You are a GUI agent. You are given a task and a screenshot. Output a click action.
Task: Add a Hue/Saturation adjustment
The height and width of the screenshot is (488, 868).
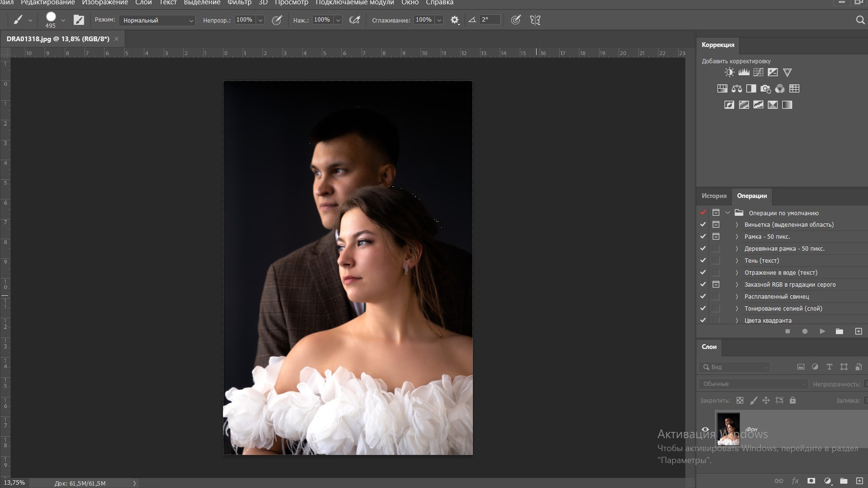pyautogui.click(x=722, y=89)
